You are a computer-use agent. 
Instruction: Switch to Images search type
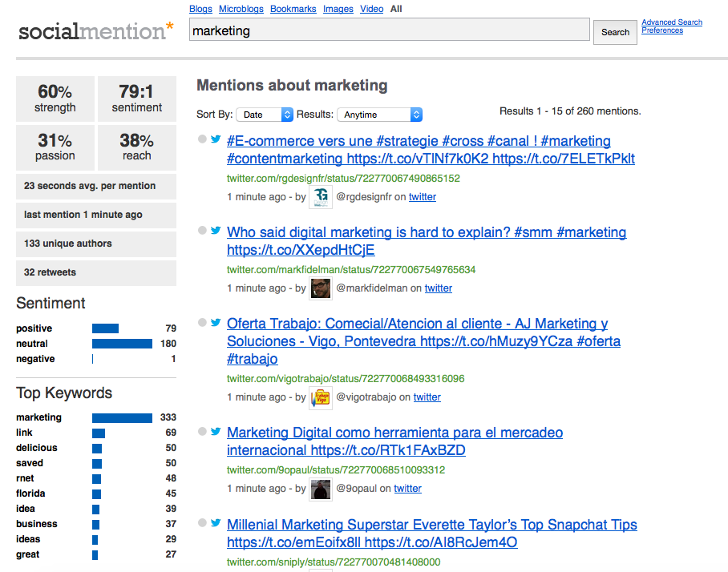338,9
